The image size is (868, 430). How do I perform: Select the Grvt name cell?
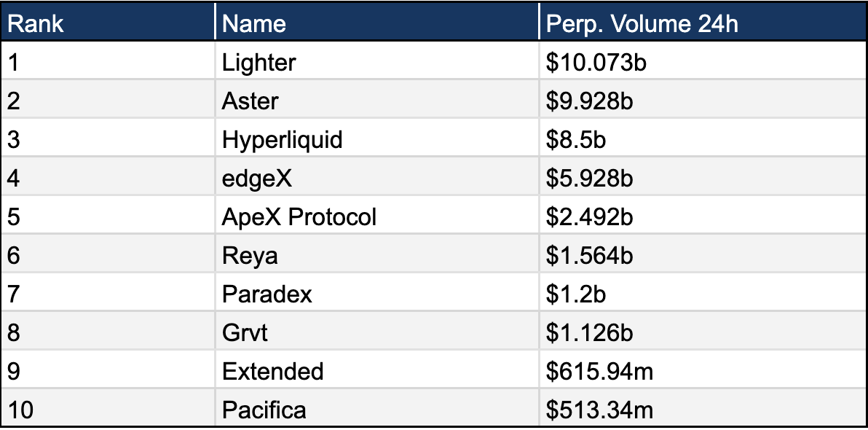(245, 333)
